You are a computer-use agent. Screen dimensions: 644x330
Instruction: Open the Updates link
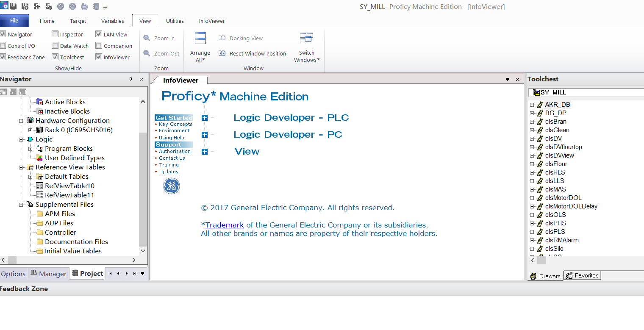(x=169, y=172)
